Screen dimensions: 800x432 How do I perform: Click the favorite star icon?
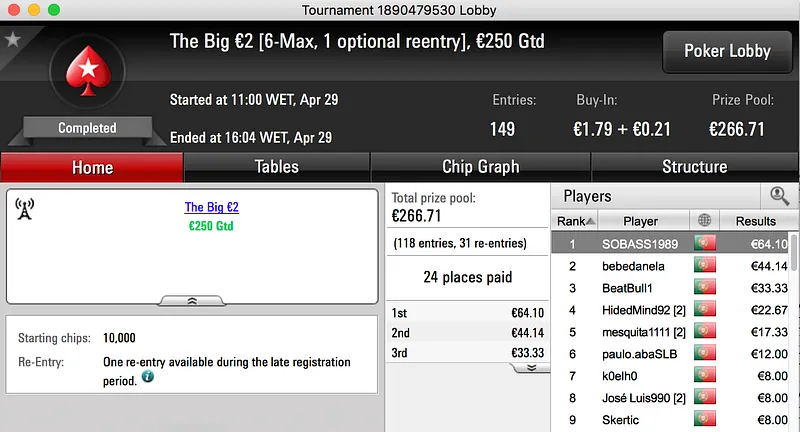[13, 40]
